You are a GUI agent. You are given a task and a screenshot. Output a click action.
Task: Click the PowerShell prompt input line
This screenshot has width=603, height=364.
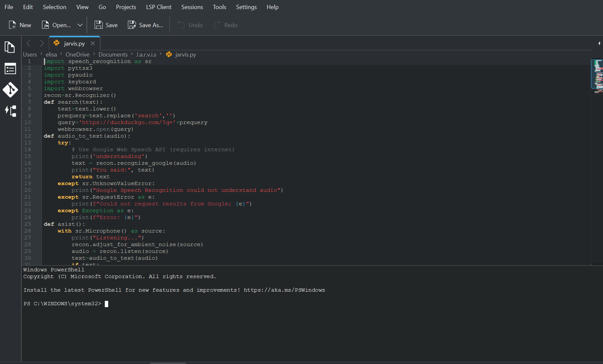coord(66,304)
